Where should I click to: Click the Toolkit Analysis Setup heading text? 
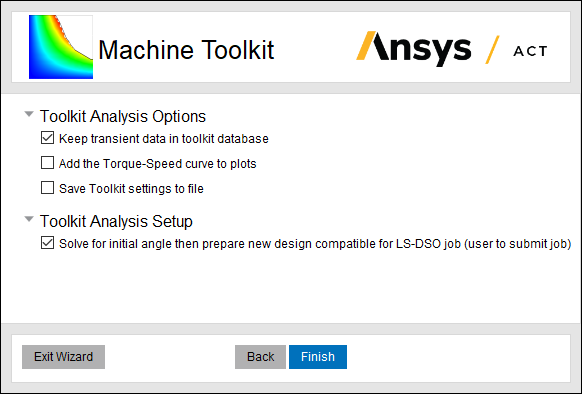click(x=116, y=221)
